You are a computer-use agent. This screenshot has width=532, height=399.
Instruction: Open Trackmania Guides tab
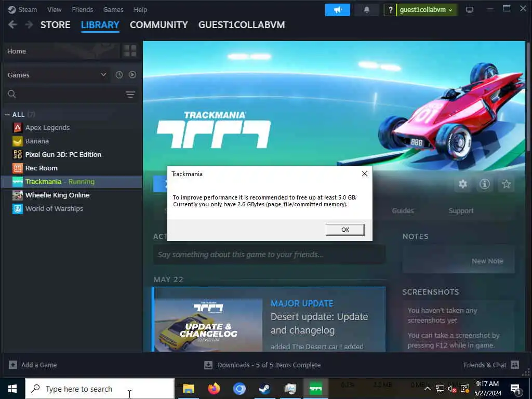point(403,211)
